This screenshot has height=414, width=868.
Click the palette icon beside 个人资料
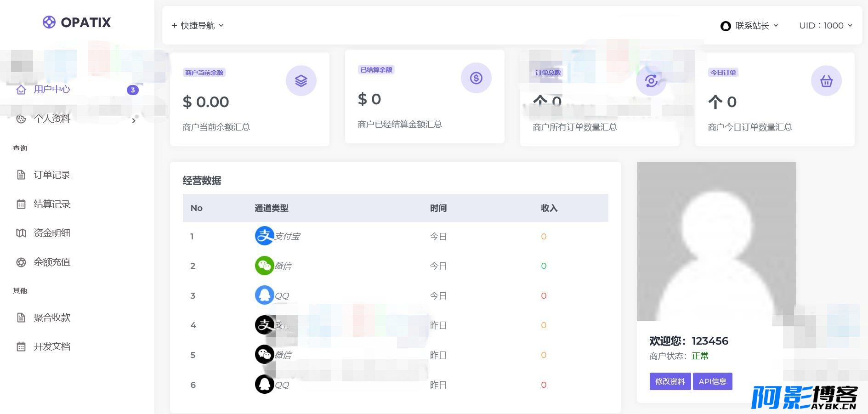point(21,119)
